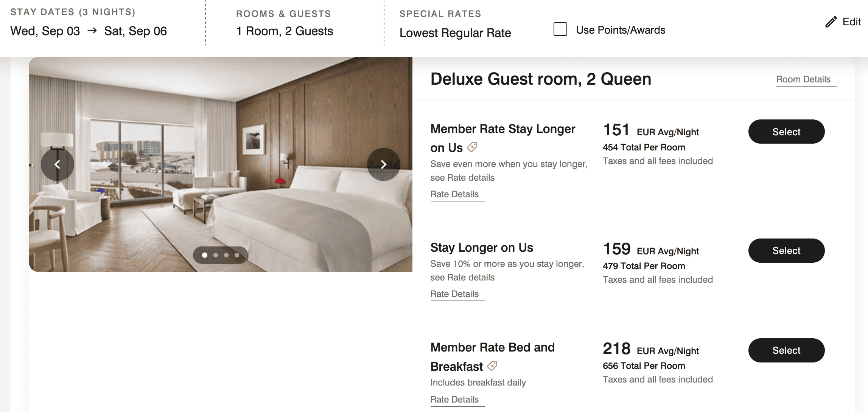Jump to the third carousel photo dot

[x=226, y=255]
